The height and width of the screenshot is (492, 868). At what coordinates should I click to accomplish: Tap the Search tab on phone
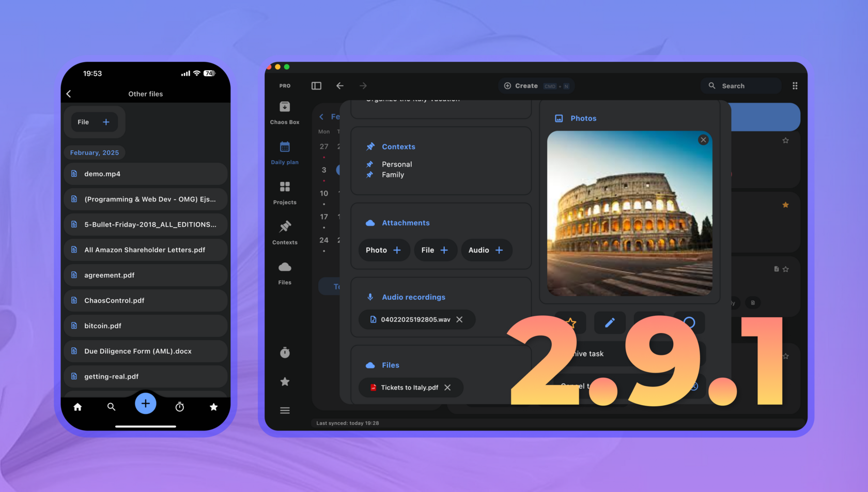tap(111, 407)
